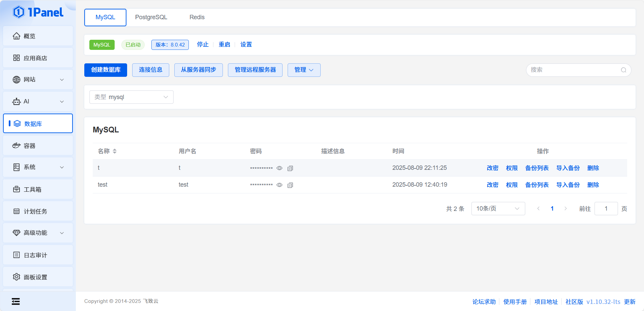The width and height of the screenshot is (644, 311).
Task: Click 改密 for database t
Action: pos(493,168)
